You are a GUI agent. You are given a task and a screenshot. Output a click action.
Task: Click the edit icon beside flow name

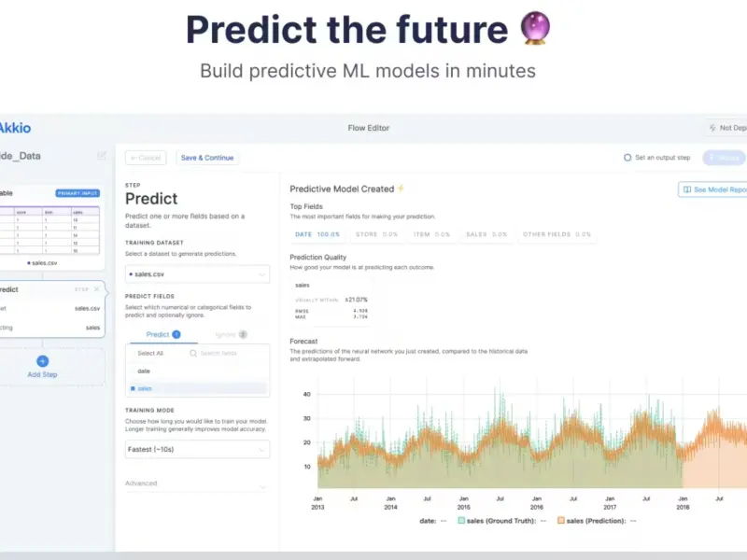coord(102,156)
